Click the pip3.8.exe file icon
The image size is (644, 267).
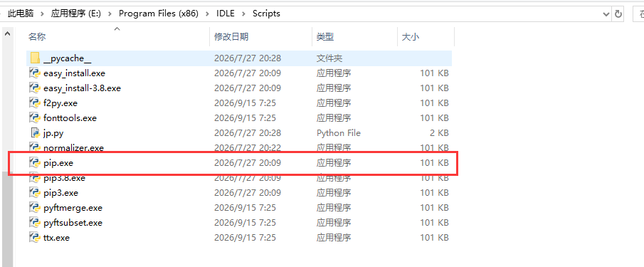[x=34, y=178]
